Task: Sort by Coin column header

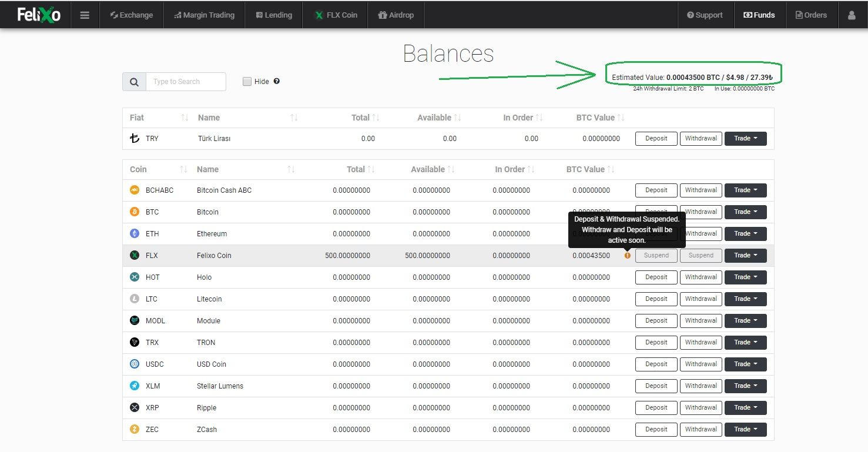Action: coord(138,169)
